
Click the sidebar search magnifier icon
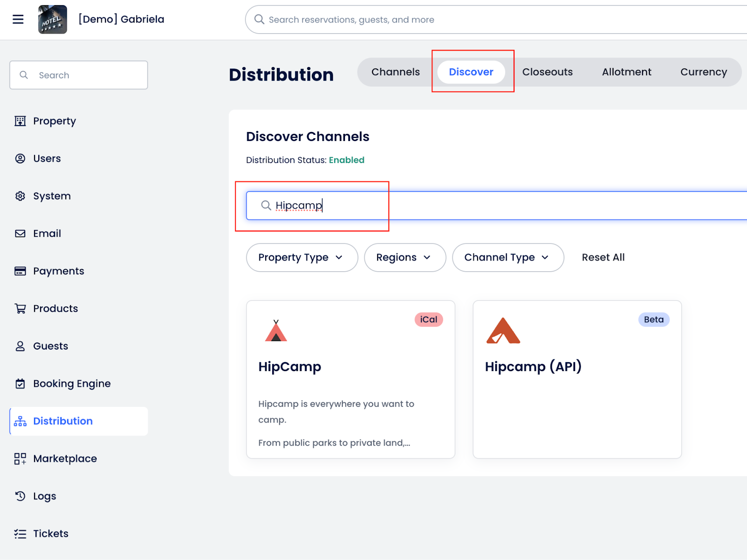coord(24,75)
